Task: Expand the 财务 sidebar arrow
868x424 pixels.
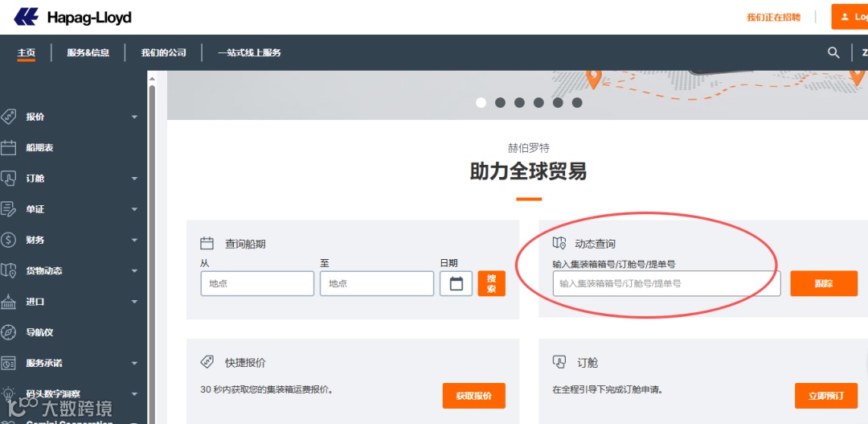Action: (134, 240)
